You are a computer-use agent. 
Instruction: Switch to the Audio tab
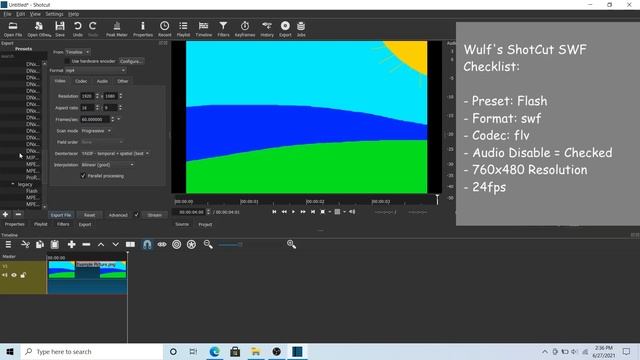pos(102,81)
